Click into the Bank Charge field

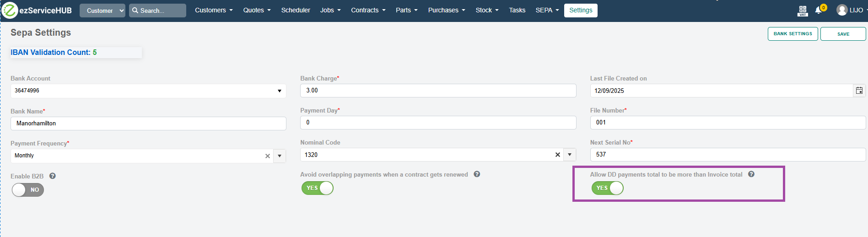click(438, 91)
